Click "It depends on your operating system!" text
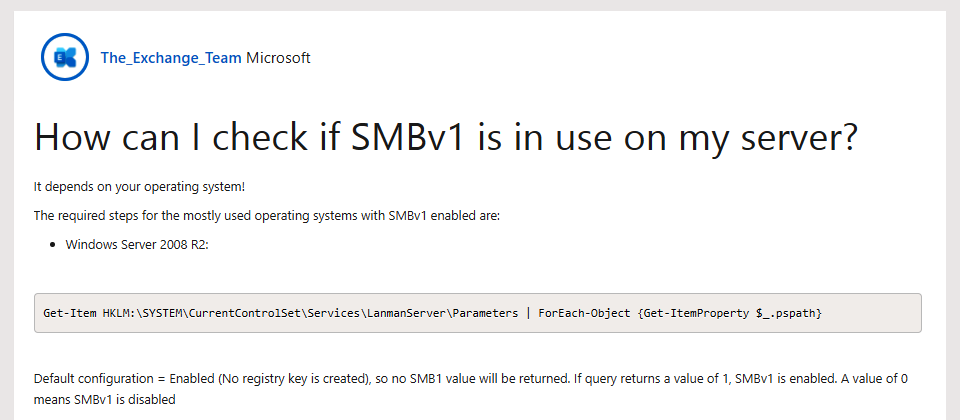960x420 pixels. 140,187
